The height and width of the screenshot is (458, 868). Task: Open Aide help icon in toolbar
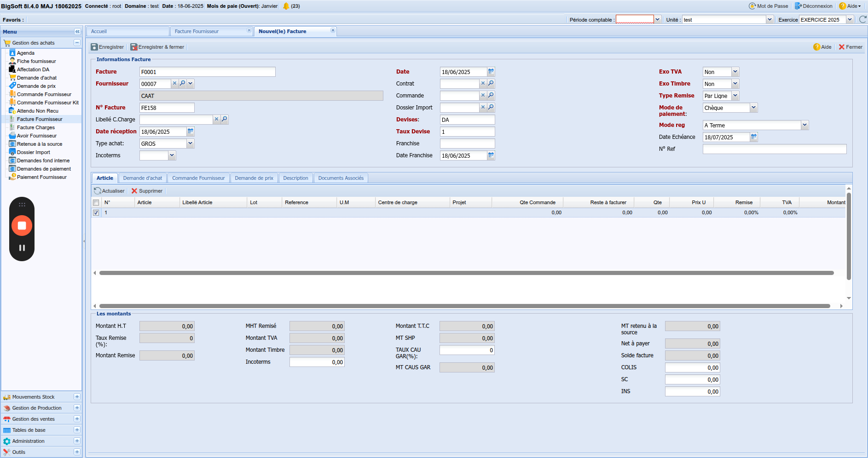pos(817,47)
